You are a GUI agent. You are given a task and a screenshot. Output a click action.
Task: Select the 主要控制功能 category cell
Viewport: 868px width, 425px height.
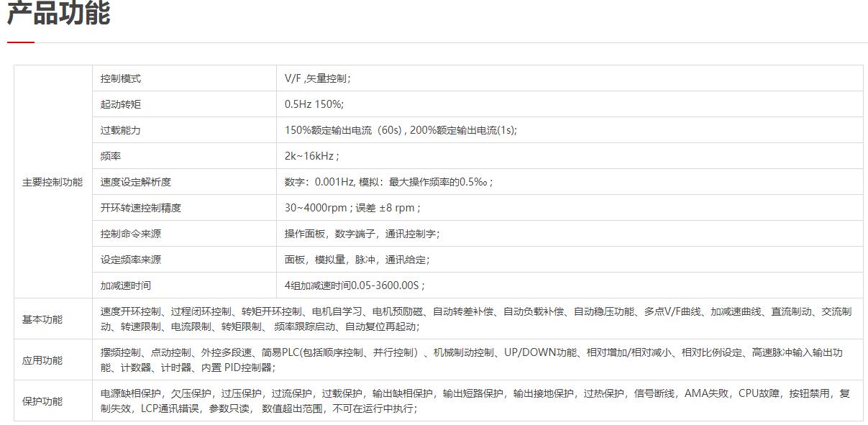(x=52, y=182)
